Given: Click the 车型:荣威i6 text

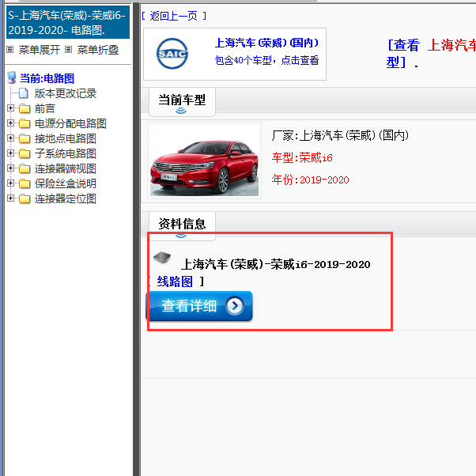Looking at the screenshot, I should (302, 158).
